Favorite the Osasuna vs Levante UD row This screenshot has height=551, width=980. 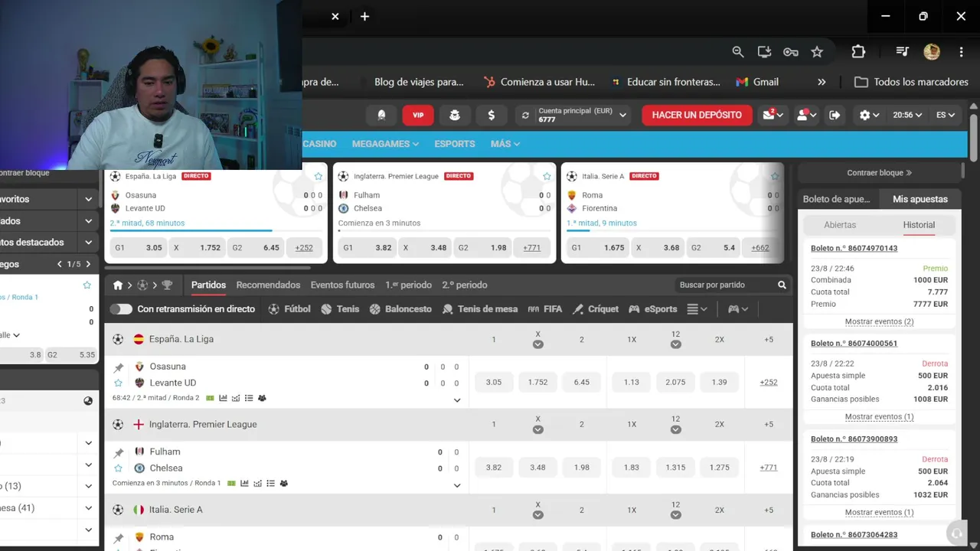pyautogui.click(x=119, y=383)
